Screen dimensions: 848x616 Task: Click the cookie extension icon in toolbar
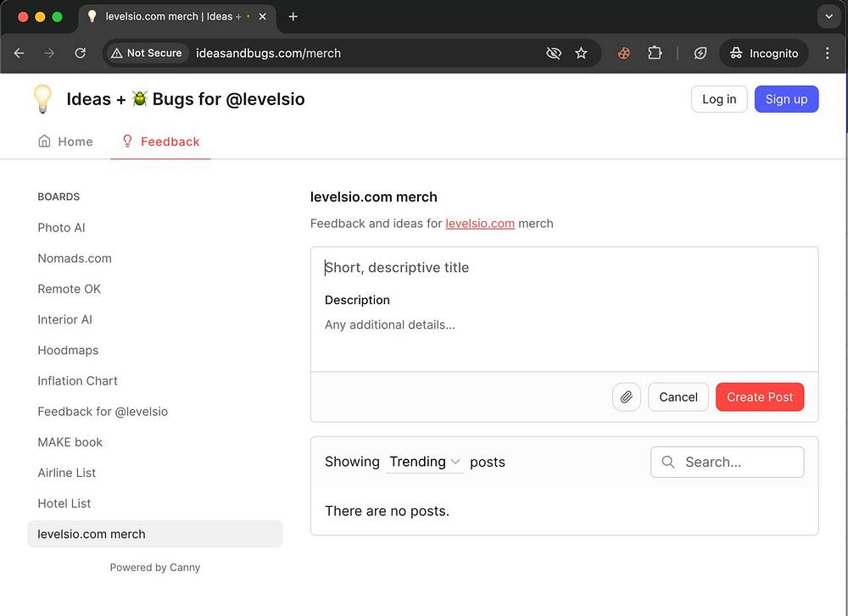tap(623, 53)
